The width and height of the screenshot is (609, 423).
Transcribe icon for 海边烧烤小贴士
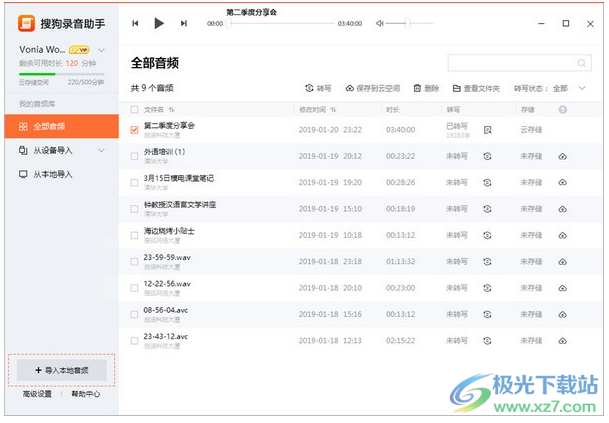pos(487,235)
